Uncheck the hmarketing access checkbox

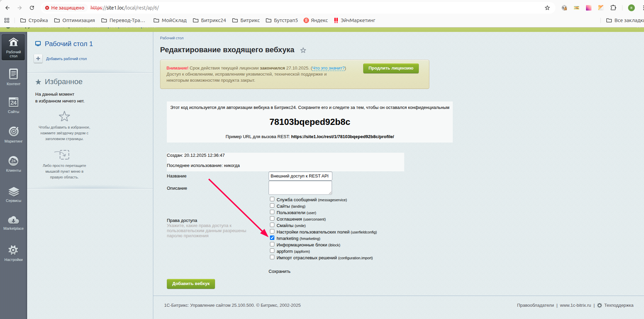coord(272,238)
